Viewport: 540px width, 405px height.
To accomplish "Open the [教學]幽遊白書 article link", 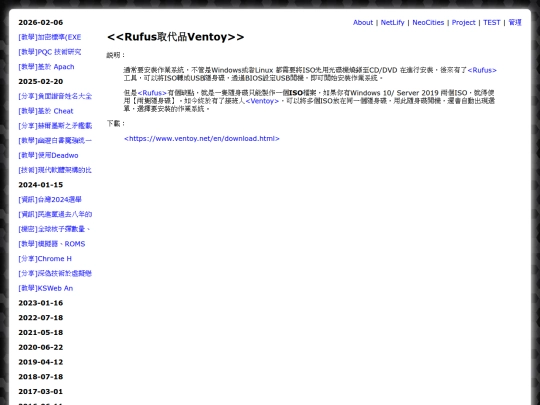I will pyautogui.click(x=55, y=141).
